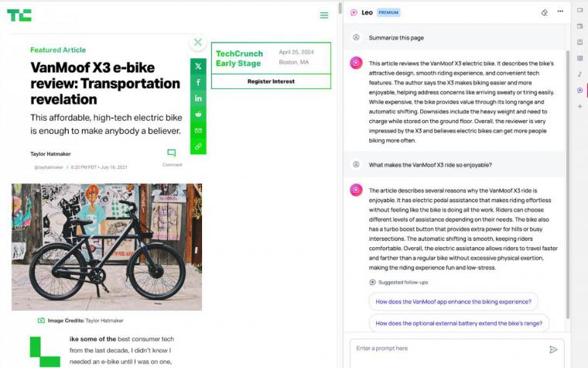Ask how the external battery extends range

coord(459,323)
